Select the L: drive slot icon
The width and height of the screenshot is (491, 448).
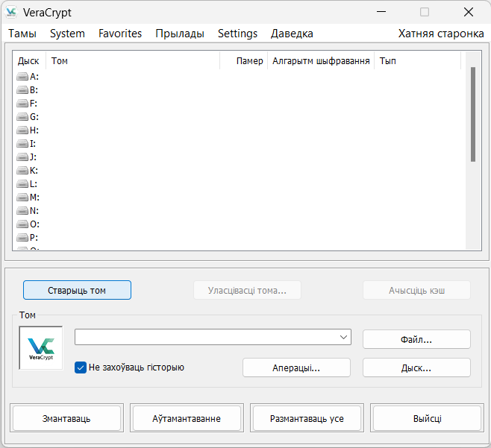click(22, 183)
